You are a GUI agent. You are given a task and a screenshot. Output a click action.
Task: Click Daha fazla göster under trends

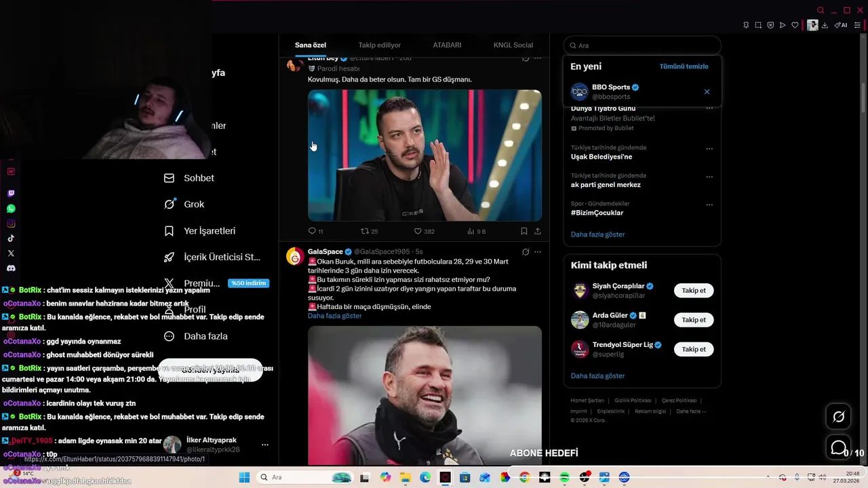pyautogui.click(x=597, y=235)
